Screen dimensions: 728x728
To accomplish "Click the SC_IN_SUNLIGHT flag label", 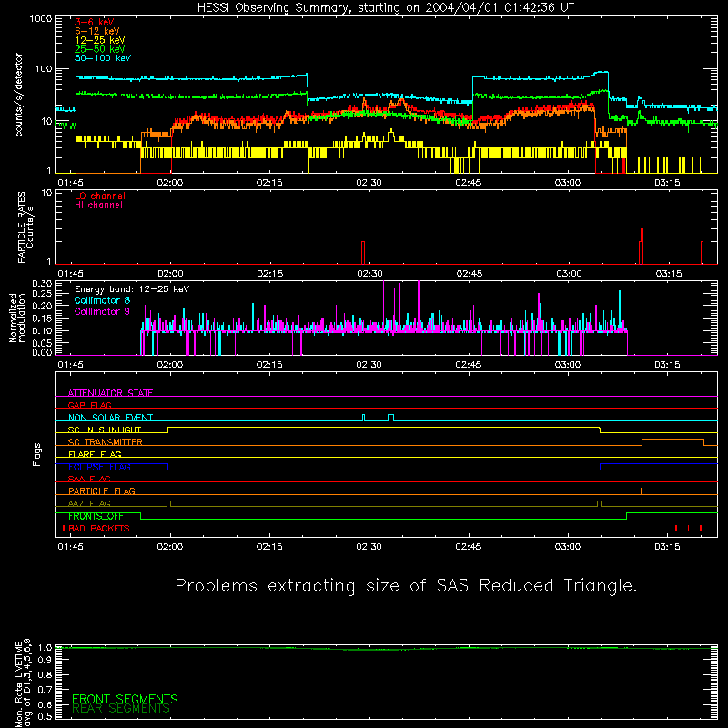I will (x=105, y=430).
